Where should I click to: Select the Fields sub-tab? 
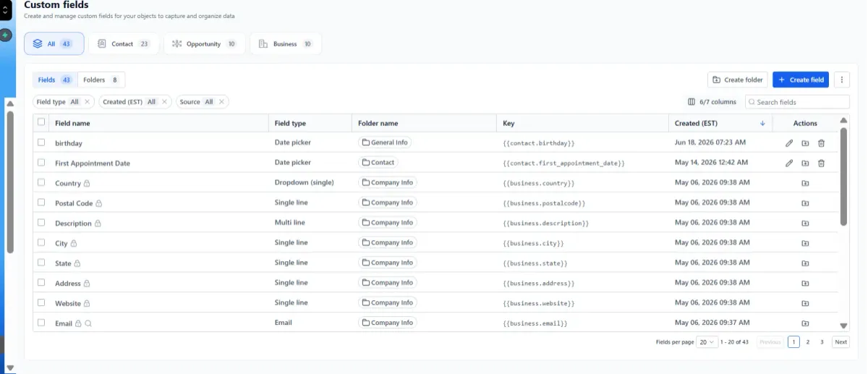point(55,80)
